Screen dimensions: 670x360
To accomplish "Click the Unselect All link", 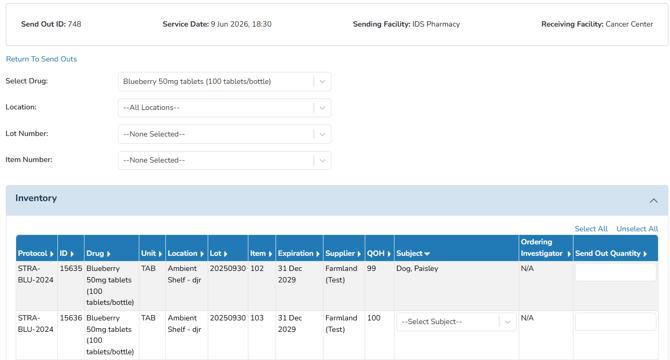I will (x=637, y=229).
